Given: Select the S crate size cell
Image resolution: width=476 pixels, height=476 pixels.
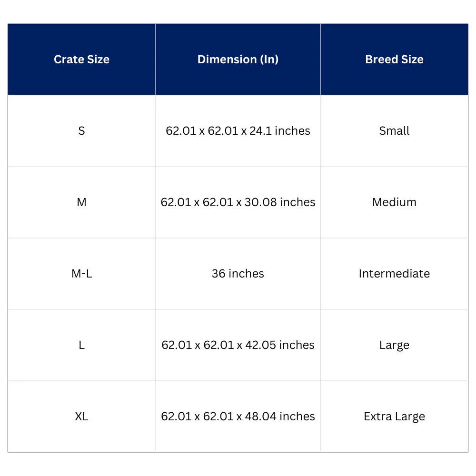Looking at the screenshot, I should [x=81, y=131].
